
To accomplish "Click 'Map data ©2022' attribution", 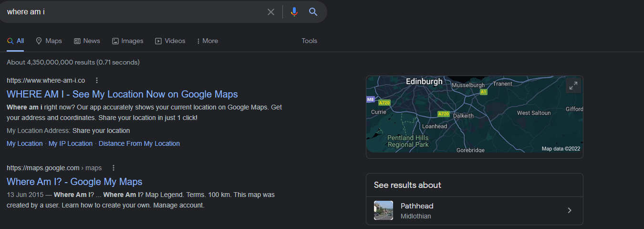I will click(561, 149).
